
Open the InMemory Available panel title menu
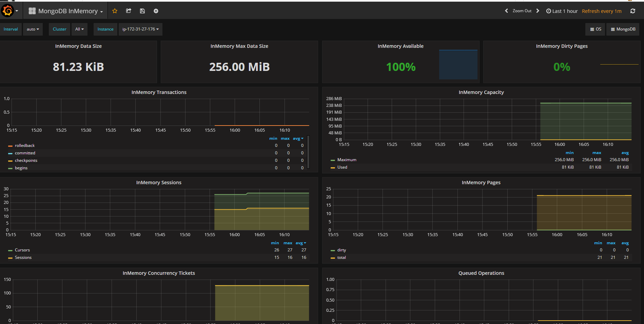(401, 46)
